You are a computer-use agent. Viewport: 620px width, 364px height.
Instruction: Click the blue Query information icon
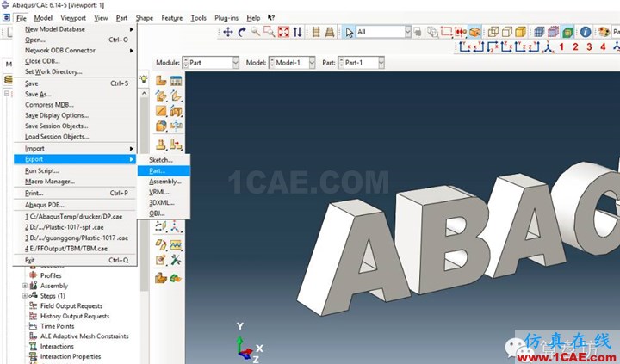586,32
